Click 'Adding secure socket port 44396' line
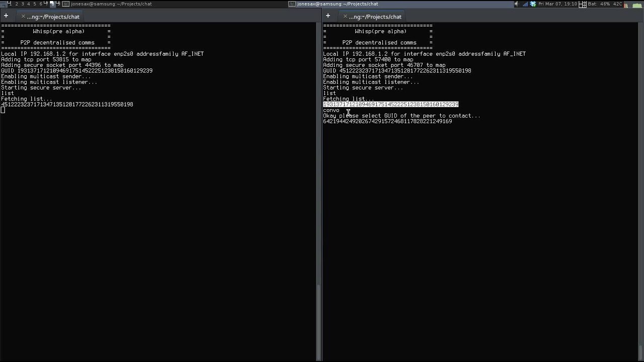 click(x=62, y=65)
